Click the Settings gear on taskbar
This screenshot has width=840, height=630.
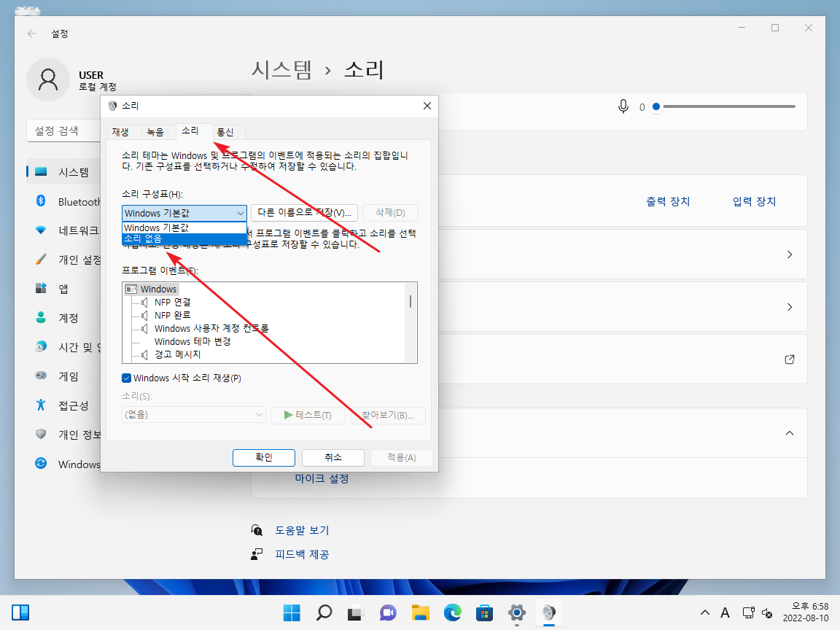[517, 612]
